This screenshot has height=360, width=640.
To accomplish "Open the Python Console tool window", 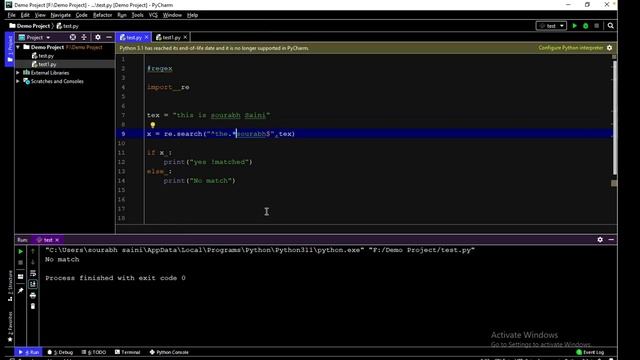I will click(x=169, y=352).
